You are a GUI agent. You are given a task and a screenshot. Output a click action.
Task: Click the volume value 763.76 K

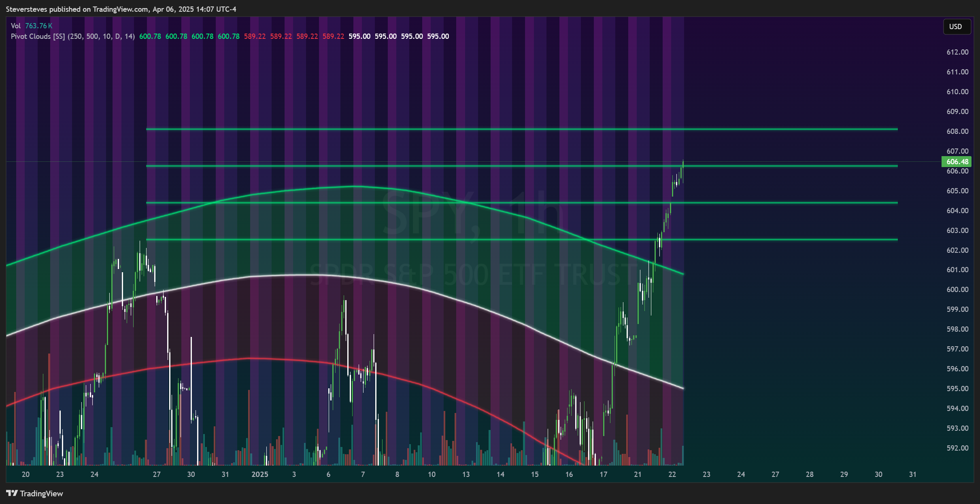pos(38,26)
